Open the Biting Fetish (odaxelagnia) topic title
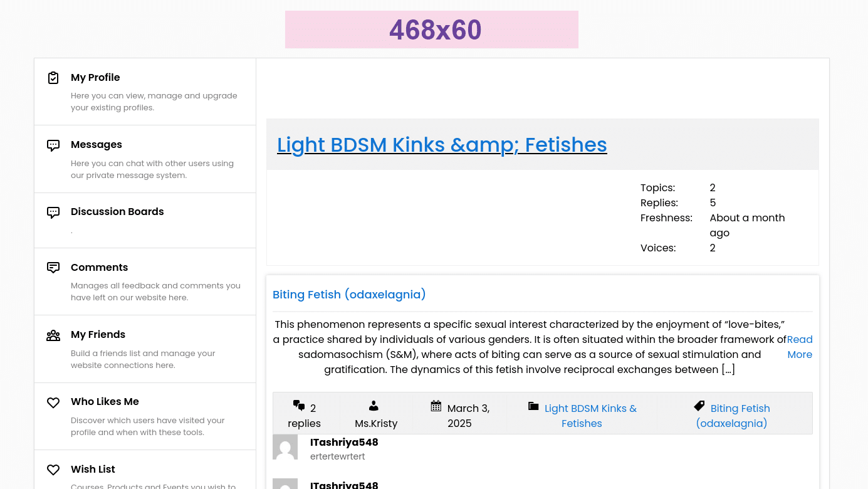 349,294
